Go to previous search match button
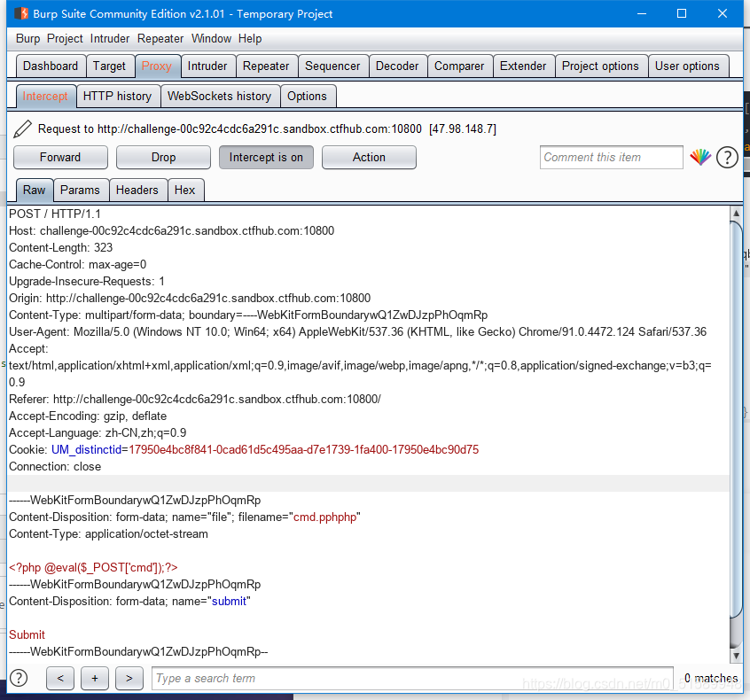750x700 pixels. (x=60, y=678)
